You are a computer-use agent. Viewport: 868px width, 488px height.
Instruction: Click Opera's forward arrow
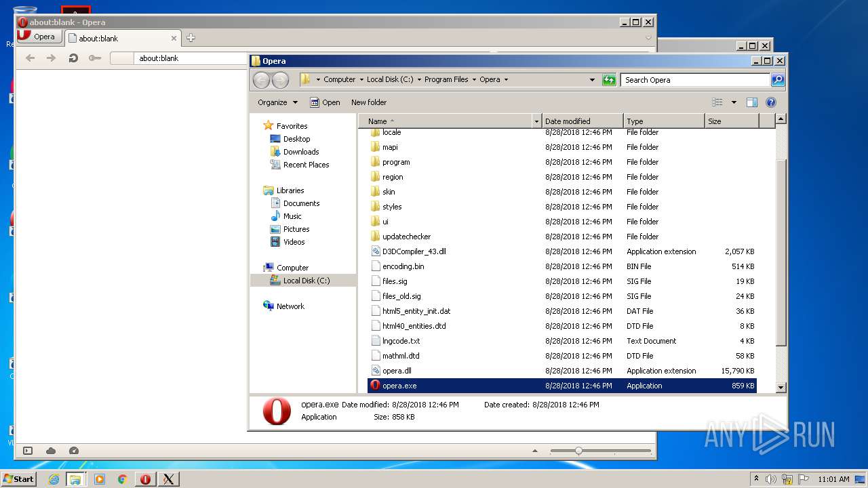[x=51, y=58]
